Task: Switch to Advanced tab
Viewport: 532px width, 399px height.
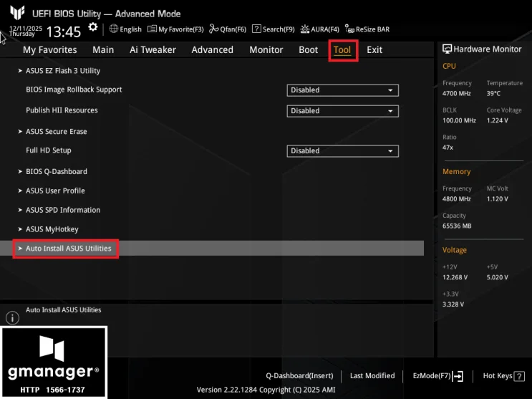Action: 213,50
